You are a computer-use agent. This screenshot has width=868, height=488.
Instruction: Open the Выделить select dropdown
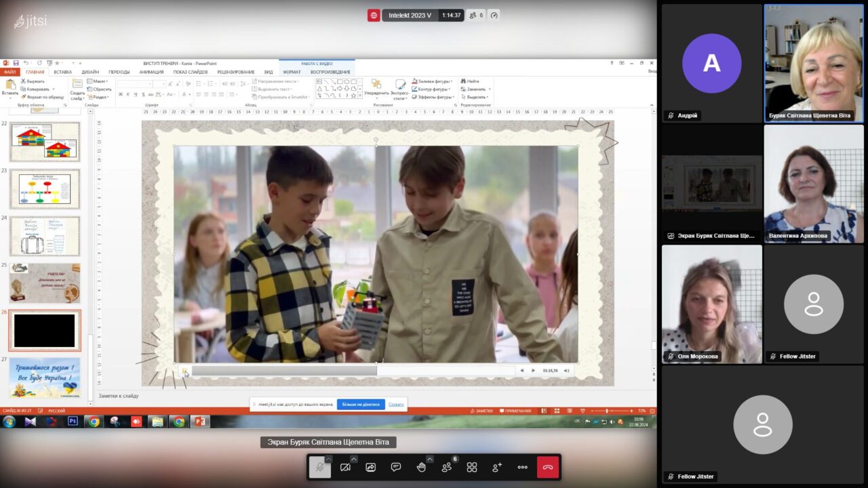pyautogui.click(x=475, y=97)
